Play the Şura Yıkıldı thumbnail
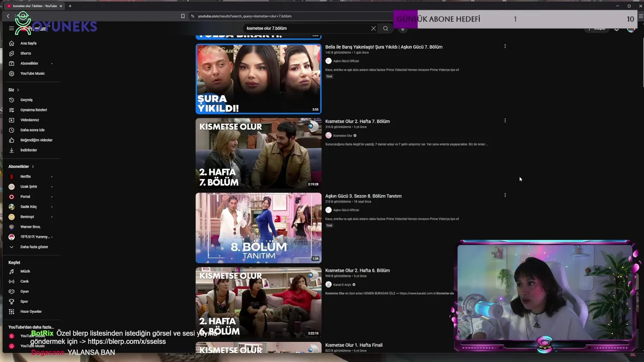 pyautogui.click(x=258, y=79)
